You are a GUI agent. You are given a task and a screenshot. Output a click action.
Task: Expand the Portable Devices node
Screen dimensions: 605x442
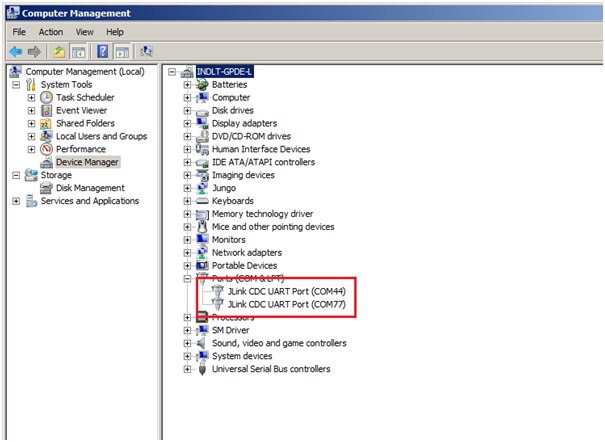click(x=187, y=266)
